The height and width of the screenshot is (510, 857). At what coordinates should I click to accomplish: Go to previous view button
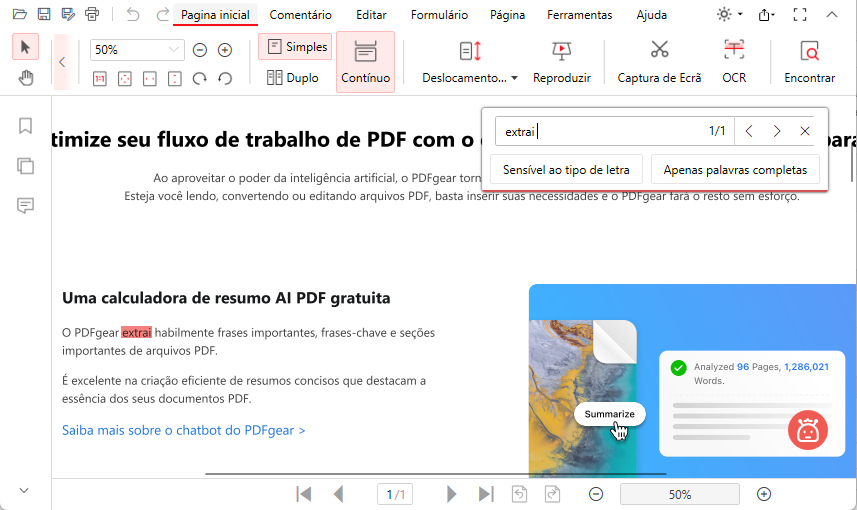(519, 494)
